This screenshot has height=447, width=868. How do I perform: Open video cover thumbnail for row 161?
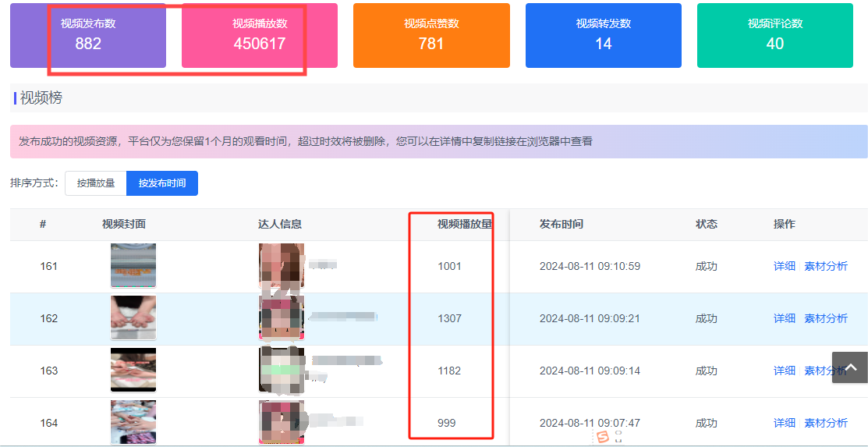pos(133,266)
